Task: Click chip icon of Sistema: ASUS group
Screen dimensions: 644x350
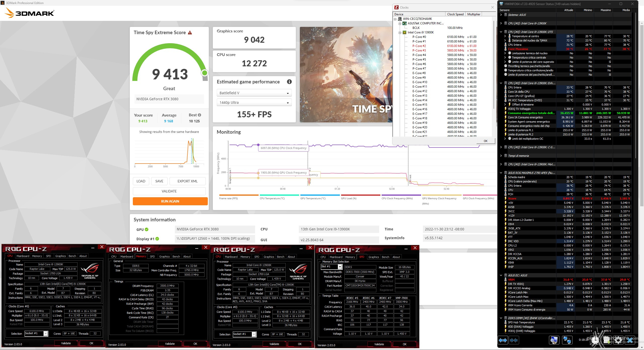Action: point(505,15)
